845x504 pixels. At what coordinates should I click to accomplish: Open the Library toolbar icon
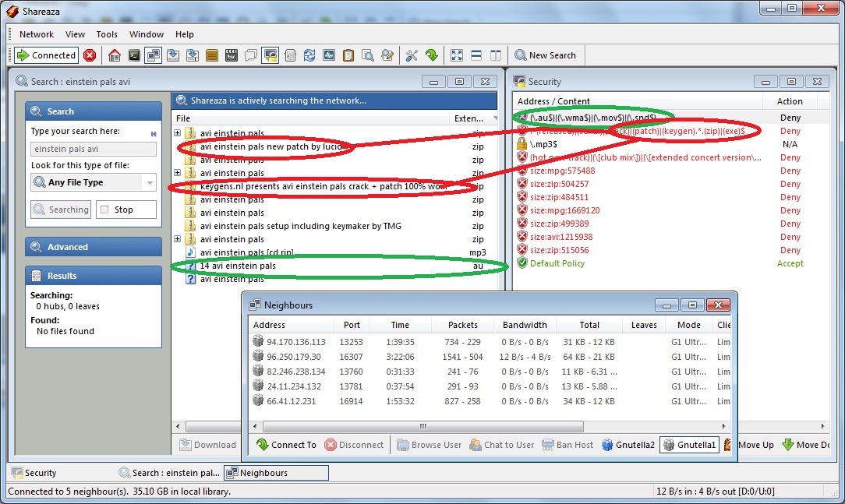click(211, 55)
